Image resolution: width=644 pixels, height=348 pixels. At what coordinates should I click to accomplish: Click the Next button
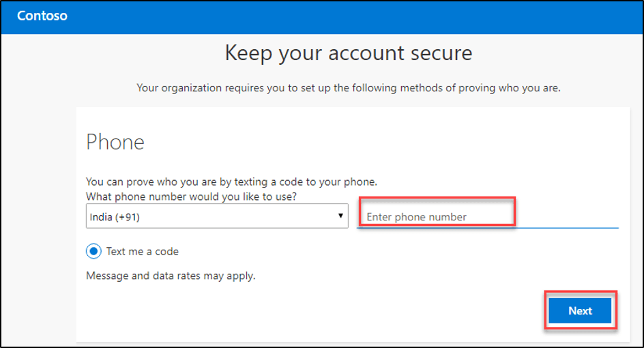[580, 310]
